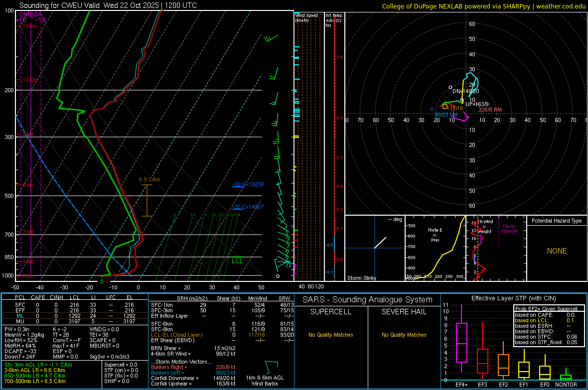Click the orange lapse rate bracket on skew-T
This screenshot has width=588, height=390.
147,201
